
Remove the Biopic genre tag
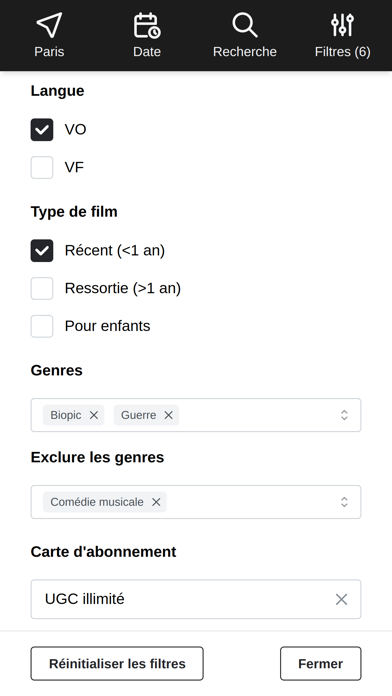[94, 415]
